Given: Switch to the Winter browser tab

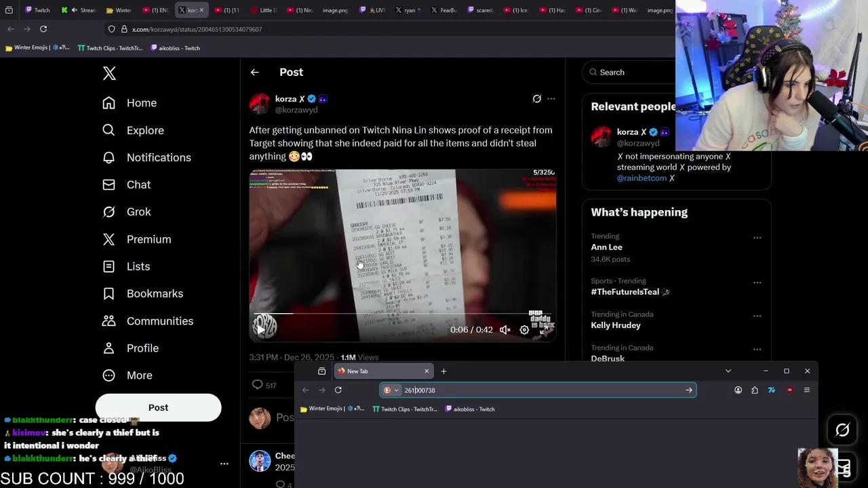Looking at the screenshot, I should pos(119,10).
